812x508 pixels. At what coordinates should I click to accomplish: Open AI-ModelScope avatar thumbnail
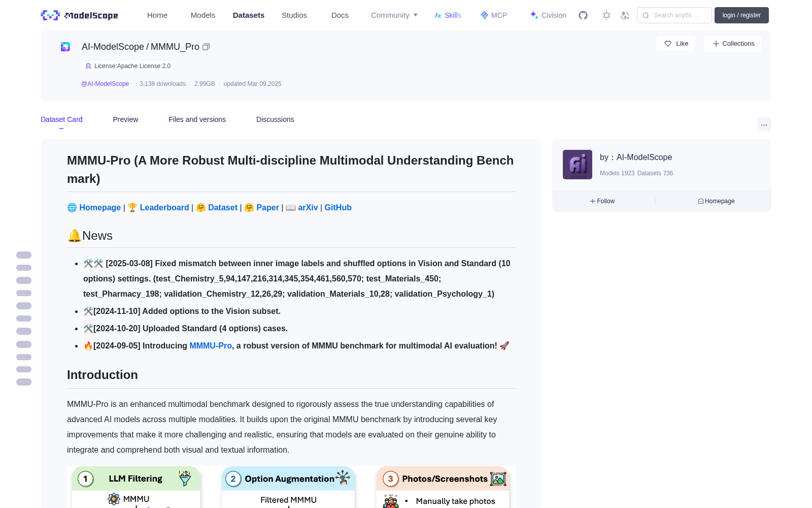[x=578, y=165]
